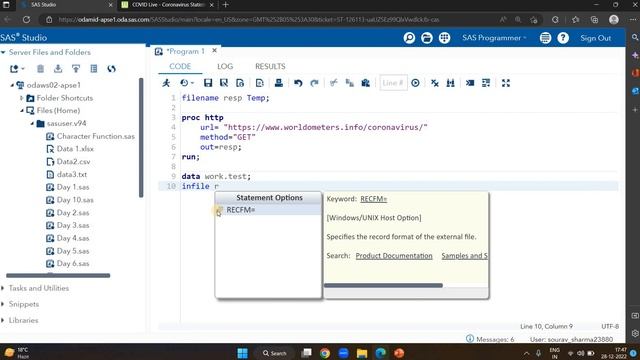Click the clear all code icon
This screenshot has width=640, height=360.
[435, 83]
